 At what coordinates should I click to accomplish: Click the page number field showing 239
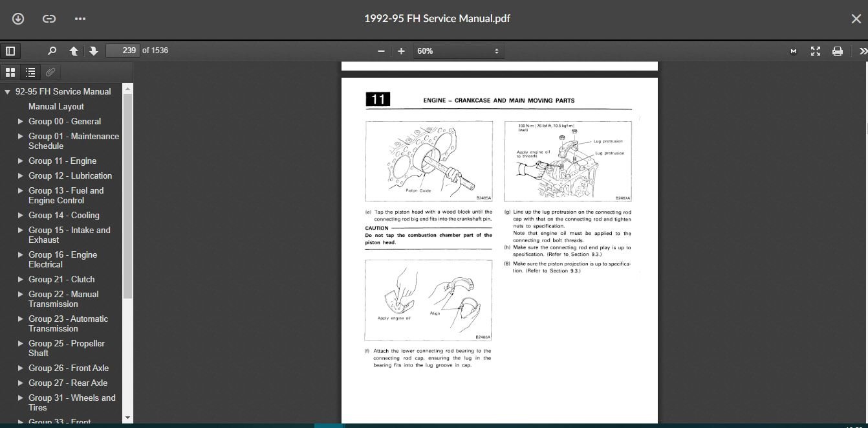click(x=122, y=51)
